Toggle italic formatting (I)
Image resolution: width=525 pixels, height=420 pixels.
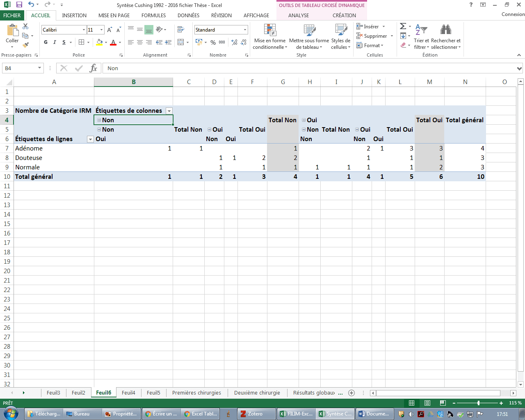(x=55, y=42)
